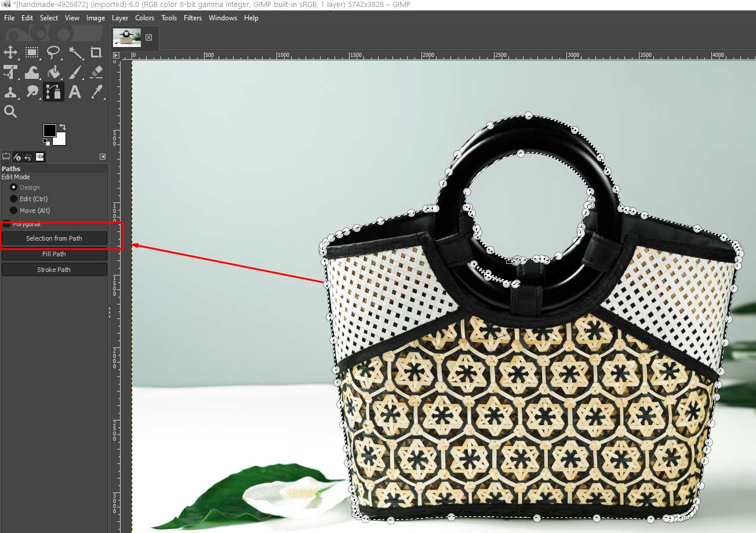Select the Paintbrush tool
The height and width of the screenshot is (533, 756).
(x=75, y=72)
